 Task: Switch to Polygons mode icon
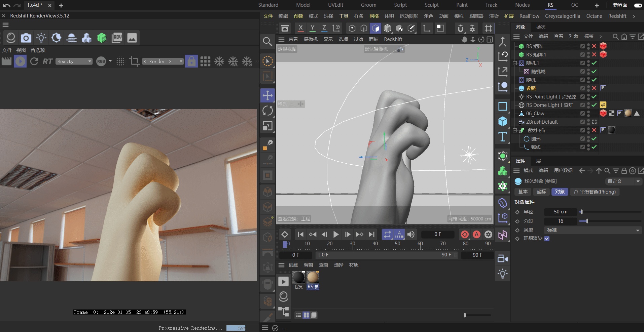[x=375, y=28]
